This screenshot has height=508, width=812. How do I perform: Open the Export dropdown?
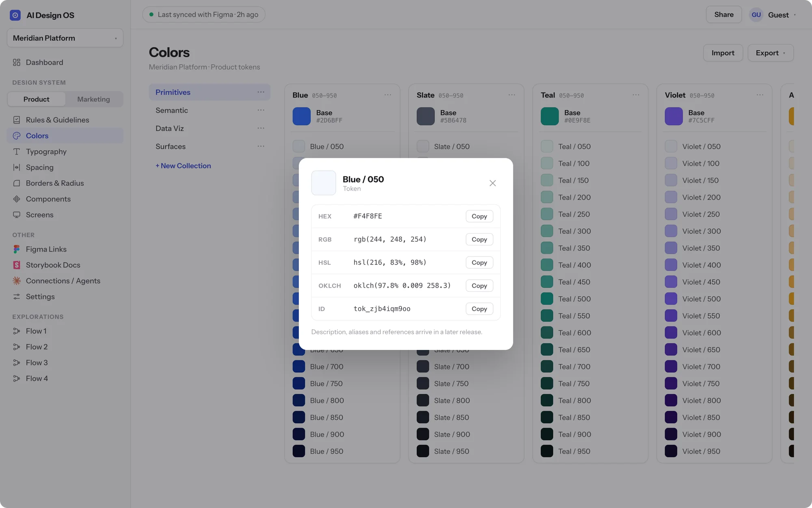pos(771,53)
